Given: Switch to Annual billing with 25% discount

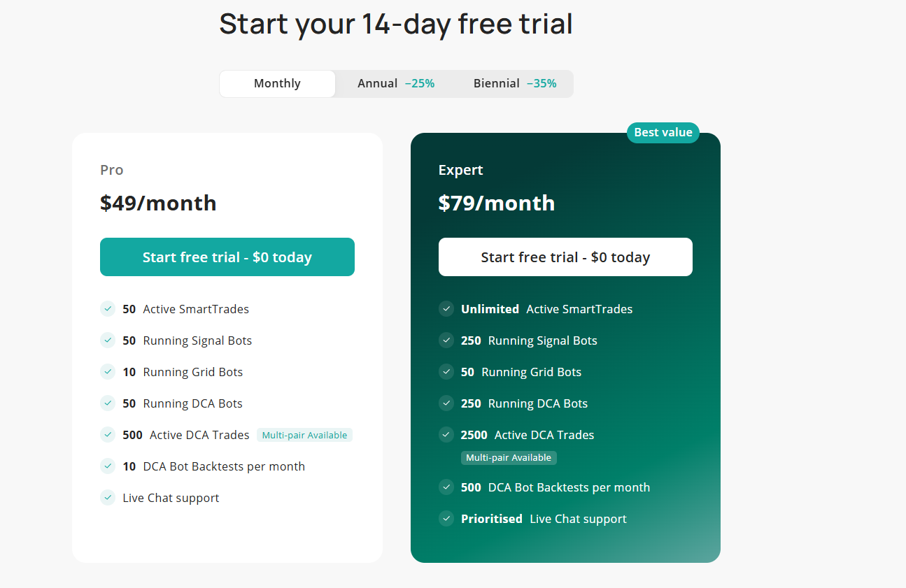Looking at the screenshot, I should click(x=395, y=84).
